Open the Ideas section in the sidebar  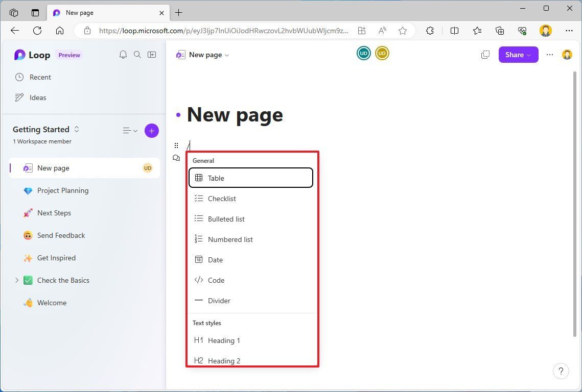37,97
